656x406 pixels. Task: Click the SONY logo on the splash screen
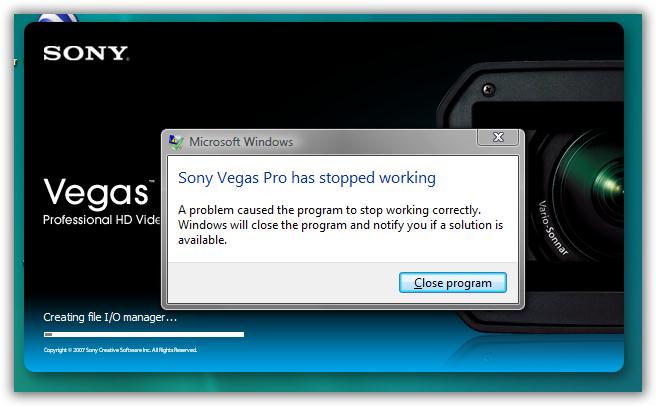(85, 54)
